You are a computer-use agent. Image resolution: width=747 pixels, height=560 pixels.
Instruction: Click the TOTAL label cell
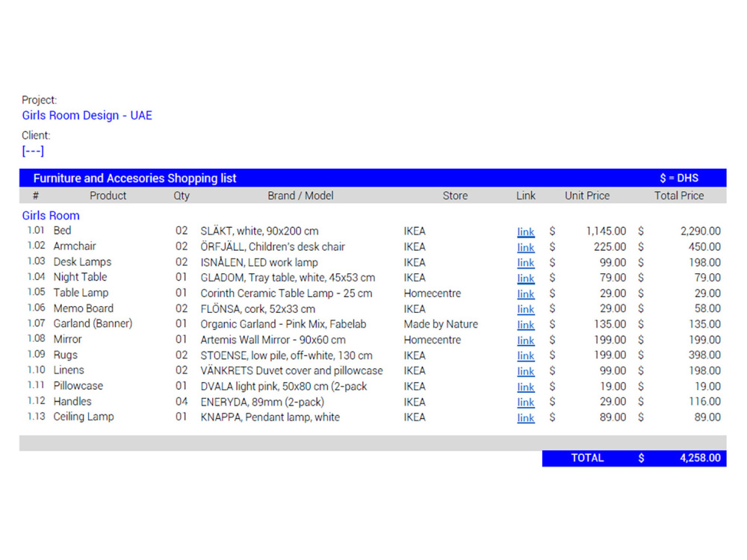tap(587, 458)
